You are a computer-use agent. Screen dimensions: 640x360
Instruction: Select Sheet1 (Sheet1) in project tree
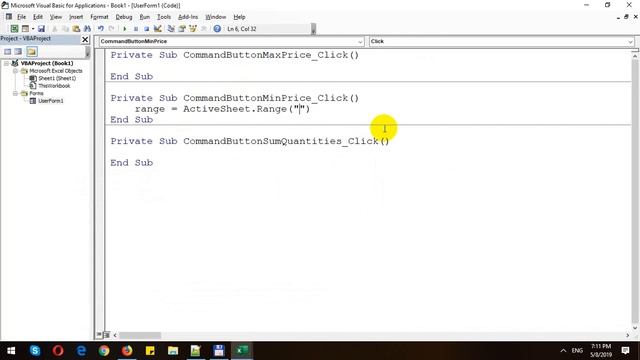57,78
